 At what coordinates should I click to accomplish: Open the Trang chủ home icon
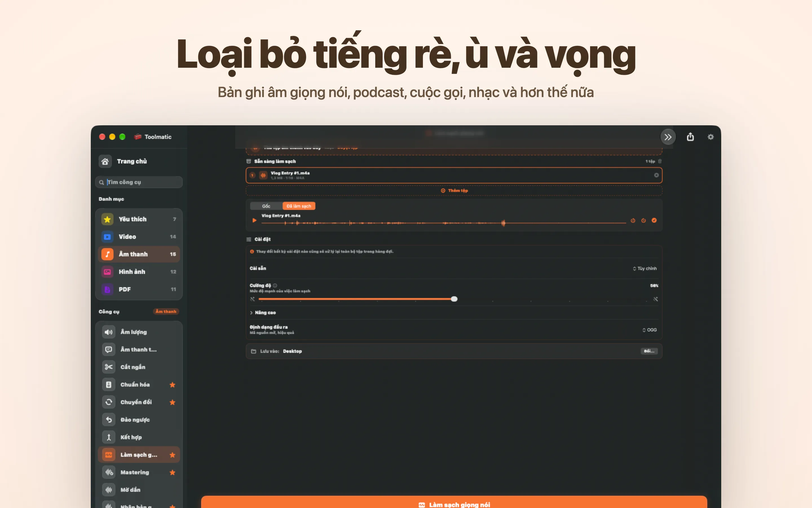pyautogui.click(x=105, y=161)
